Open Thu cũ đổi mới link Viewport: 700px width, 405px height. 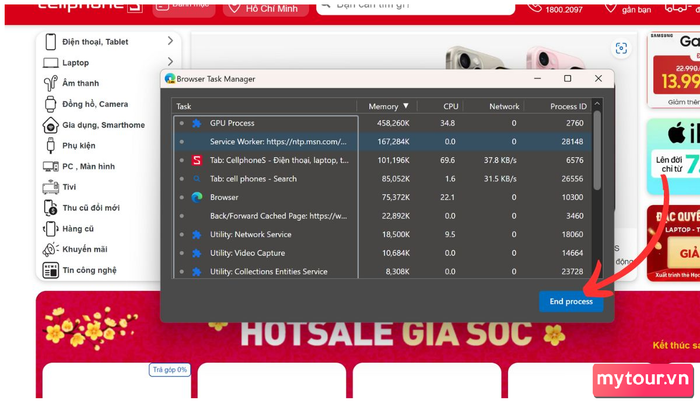pos(91,208)
